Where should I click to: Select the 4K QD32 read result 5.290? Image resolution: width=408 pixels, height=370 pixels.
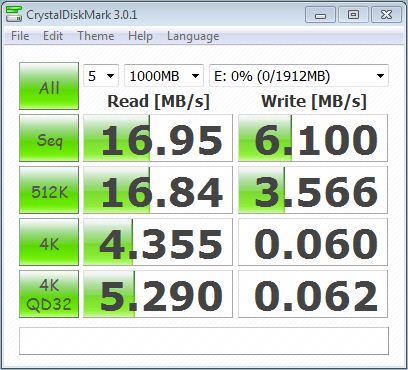(x=158, y=294)
